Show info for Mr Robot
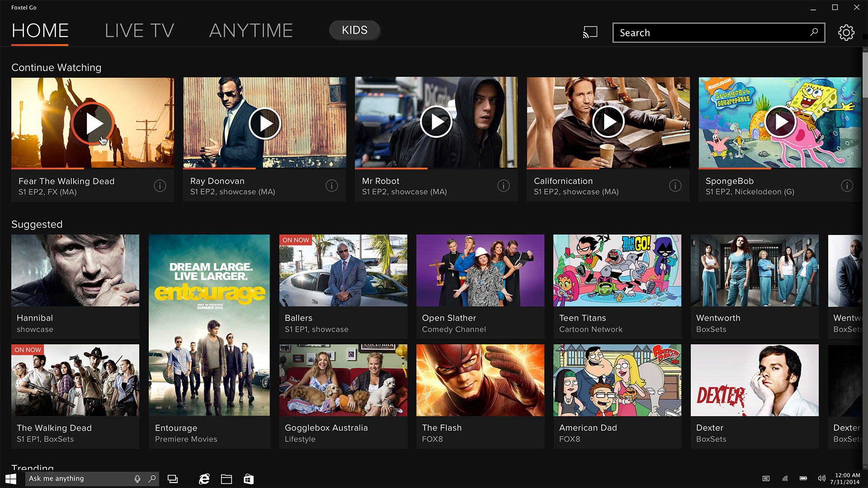Screen dimensions: 868x488 click(503, 186)
